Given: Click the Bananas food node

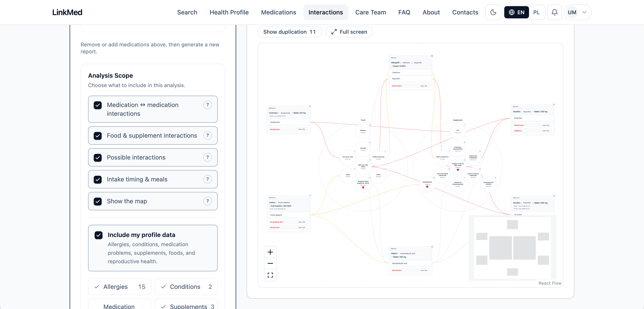Looking at the screenshot, I should pos(363,131).
